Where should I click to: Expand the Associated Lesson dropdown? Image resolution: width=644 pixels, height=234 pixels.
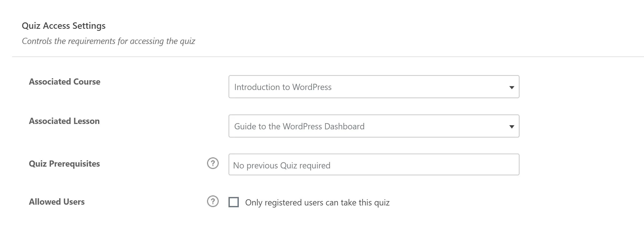pyautogui.click(x=374, y=126)
